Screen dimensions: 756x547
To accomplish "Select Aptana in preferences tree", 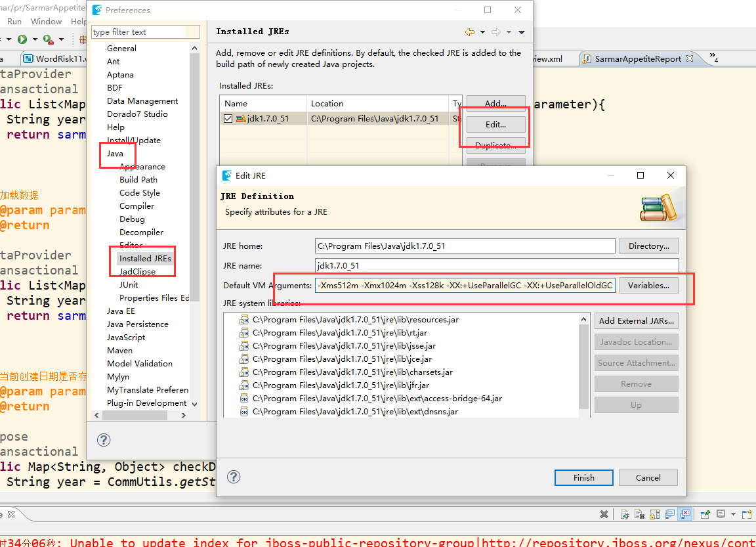I will [120, 75].
